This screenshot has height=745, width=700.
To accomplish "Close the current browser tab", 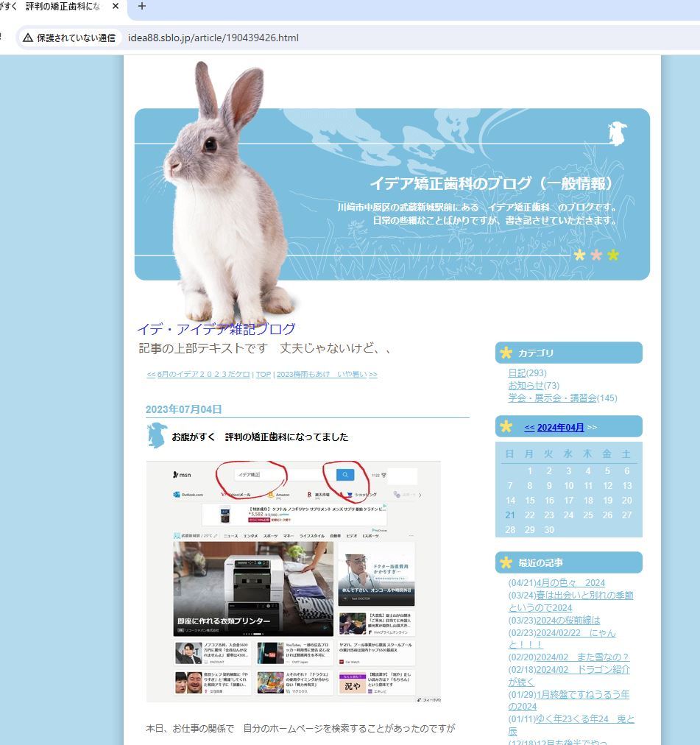I will (116, 6).
